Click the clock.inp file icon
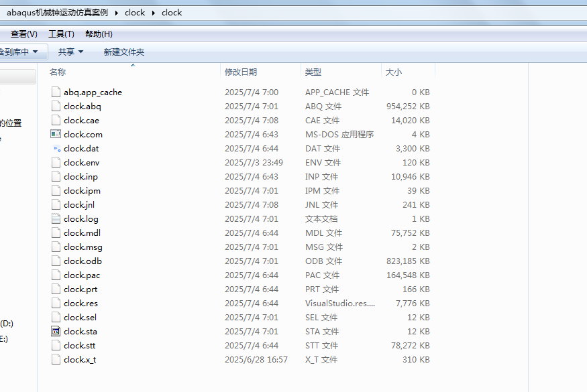The image size is (587, 392). [x=56, y=176]
